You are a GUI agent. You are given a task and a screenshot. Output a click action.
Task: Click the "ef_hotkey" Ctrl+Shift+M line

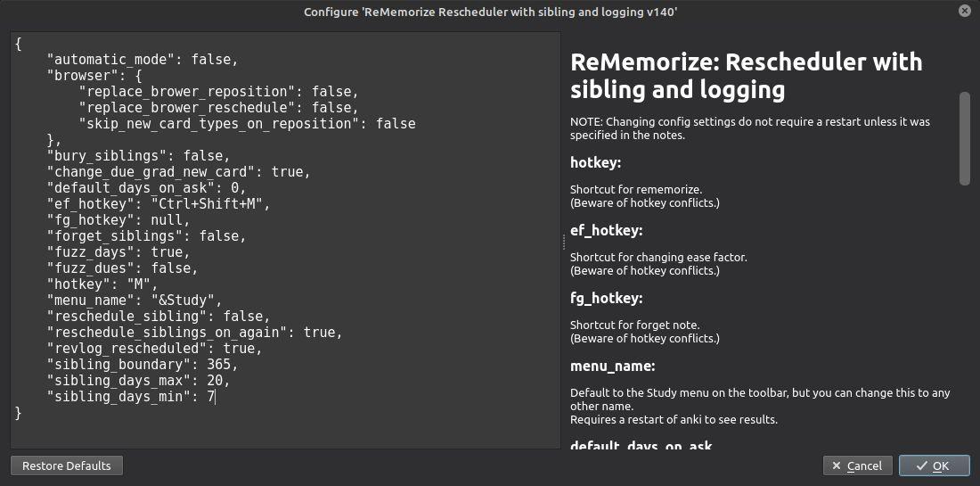pyautogui.click(x=159, y=204)
